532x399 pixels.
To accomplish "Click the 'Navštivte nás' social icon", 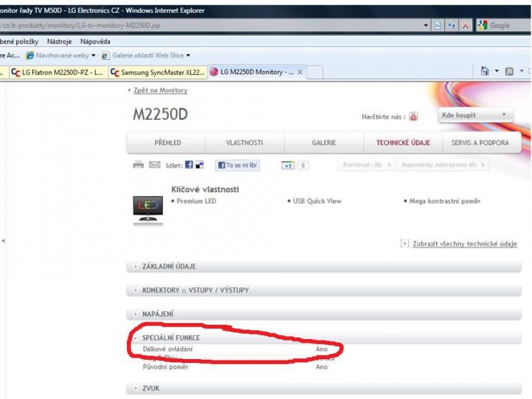I will (x=413, y=117).
